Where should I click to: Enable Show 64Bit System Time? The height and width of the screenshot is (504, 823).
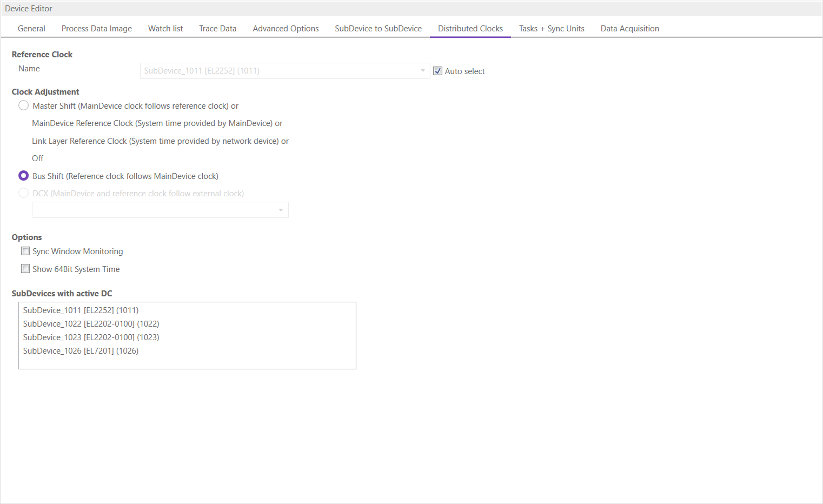pyautogui.click(x=25, y=269)
